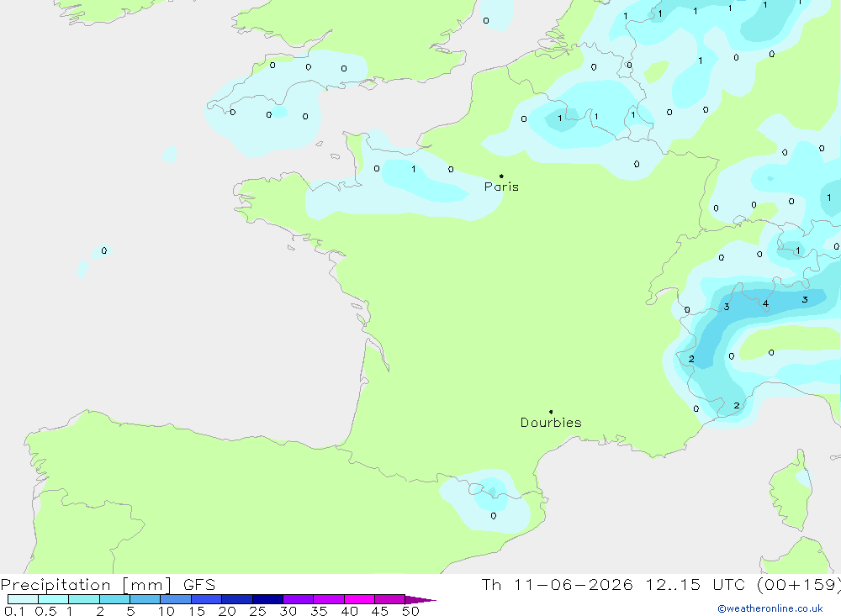Click the Precipitation [mm] title text
This screenshot has height=616, width=841.
(x=86, y=585)
